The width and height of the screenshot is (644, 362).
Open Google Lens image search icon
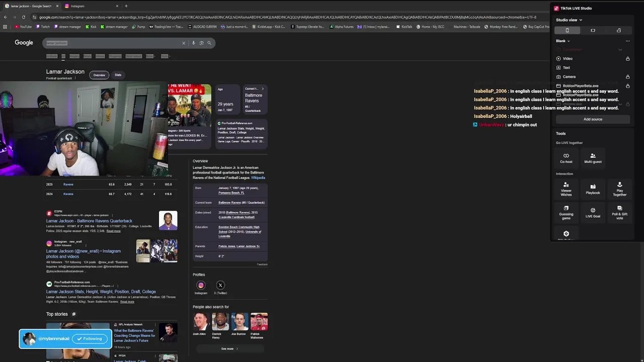point(201,43)
